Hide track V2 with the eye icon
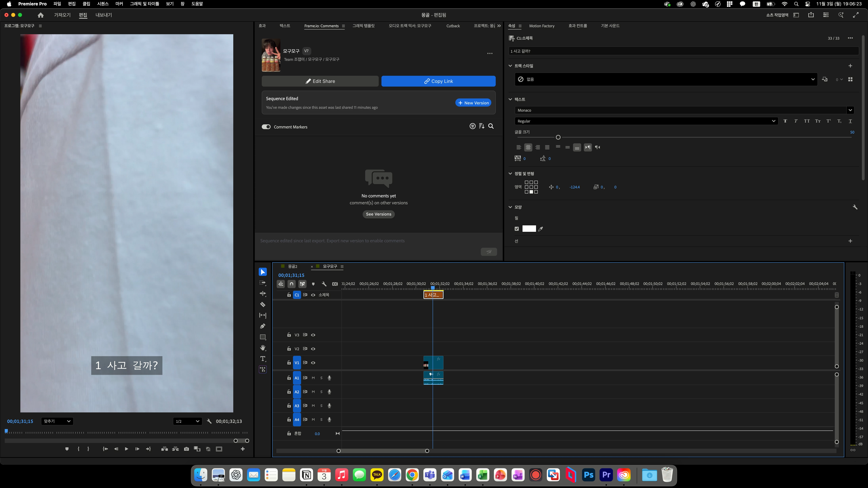 (313, 349)
